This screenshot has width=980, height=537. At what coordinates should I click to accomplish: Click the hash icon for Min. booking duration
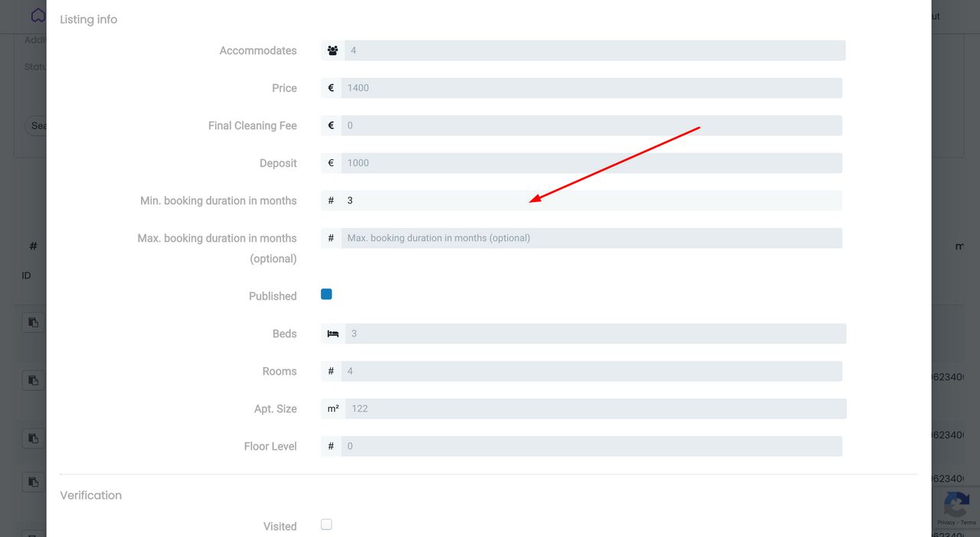pyautogui.click(x=331, y=200)
